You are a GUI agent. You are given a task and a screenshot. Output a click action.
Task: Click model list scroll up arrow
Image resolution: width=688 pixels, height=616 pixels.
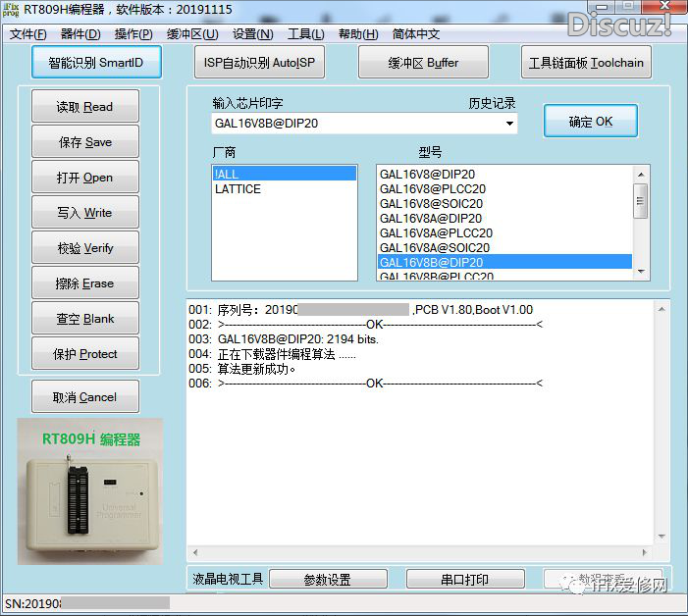pyautogui.click(x=641, y=175)
